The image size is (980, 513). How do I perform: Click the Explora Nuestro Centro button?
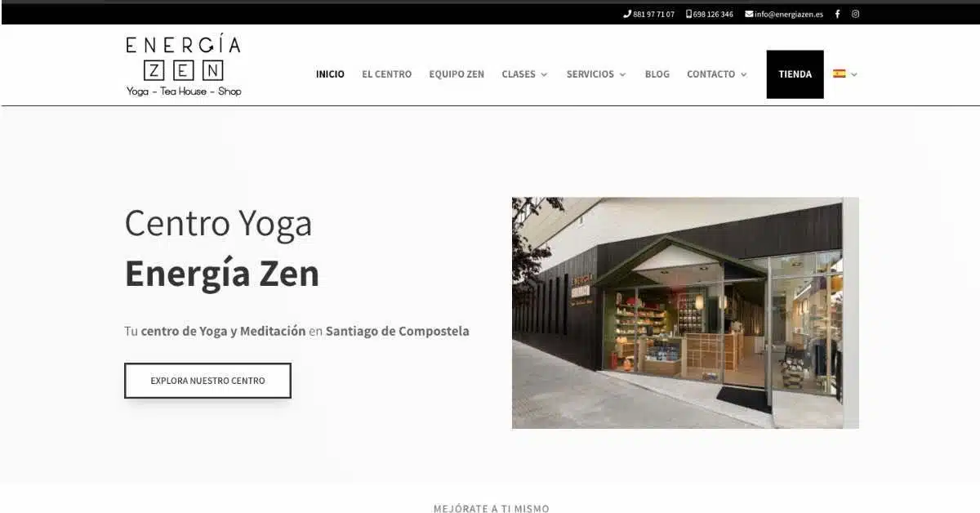(207, 381)
